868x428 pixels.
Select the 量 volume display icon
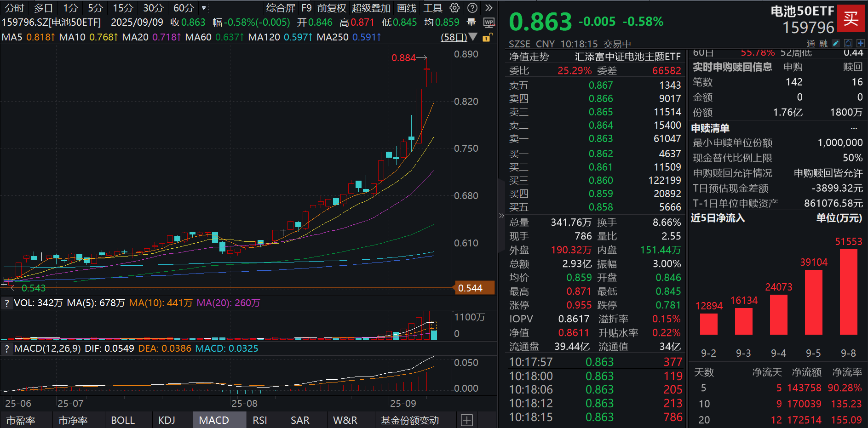471,22
